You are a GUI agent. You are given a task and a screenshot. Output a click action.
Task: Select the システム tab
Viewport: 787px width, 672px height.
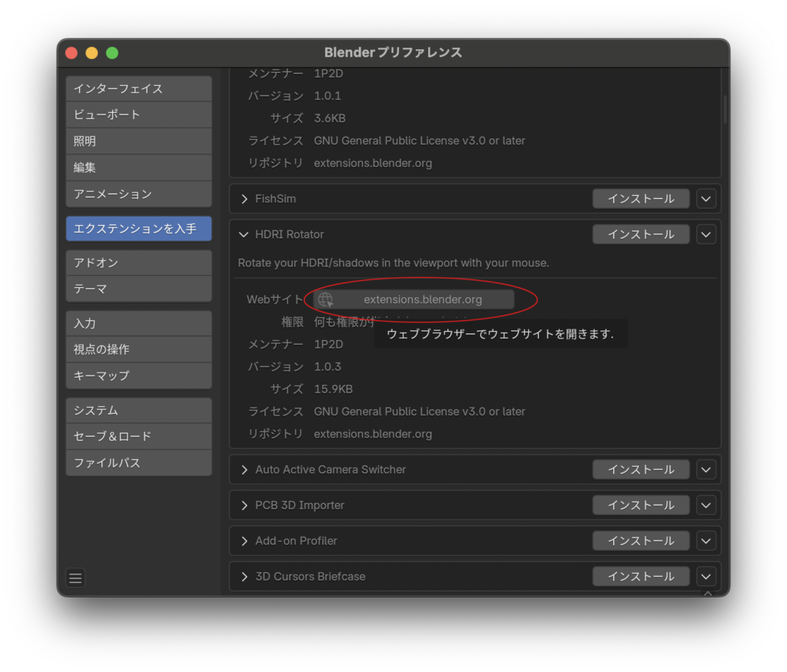click(x=138, y=411)
